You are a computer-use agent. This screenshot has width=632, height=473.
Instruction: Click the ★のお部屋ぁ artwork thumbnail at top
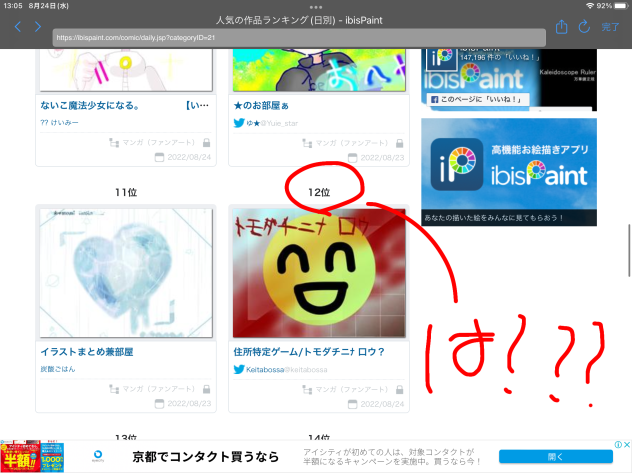pos(319,70)
